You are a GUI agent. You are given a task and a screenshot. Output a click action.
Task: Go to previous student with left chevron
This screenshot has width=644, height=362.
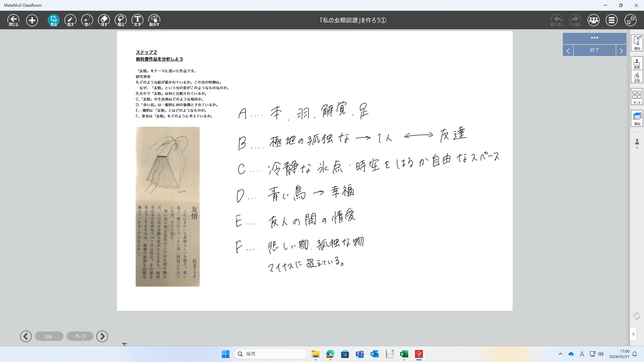click(x=568, y=50)
